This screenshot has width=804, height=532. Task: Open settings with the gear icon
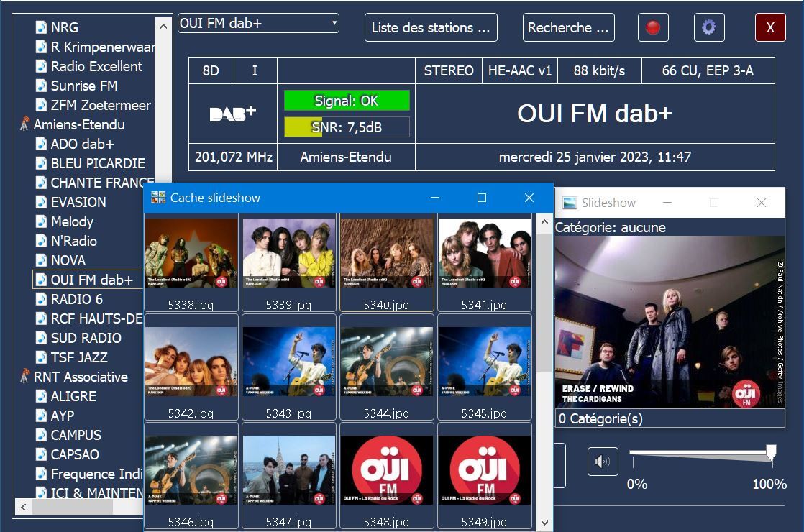click(708, 27)
